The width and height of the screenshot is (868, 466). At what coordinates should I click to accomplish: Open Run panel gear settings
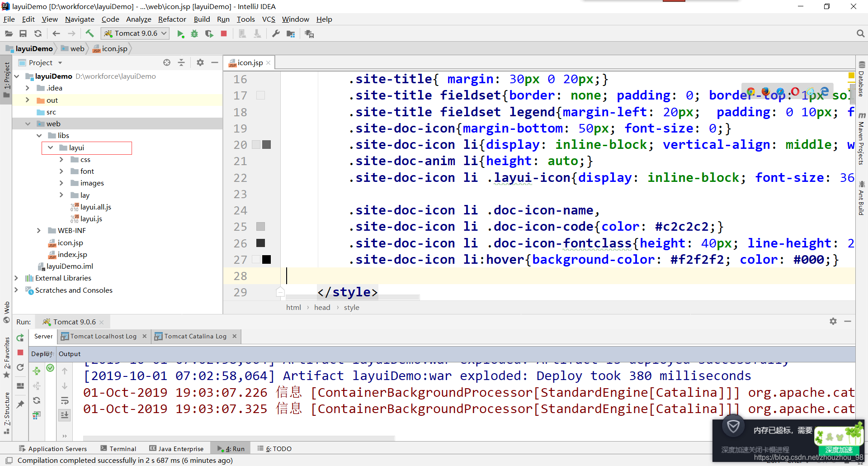click(833, 321)
